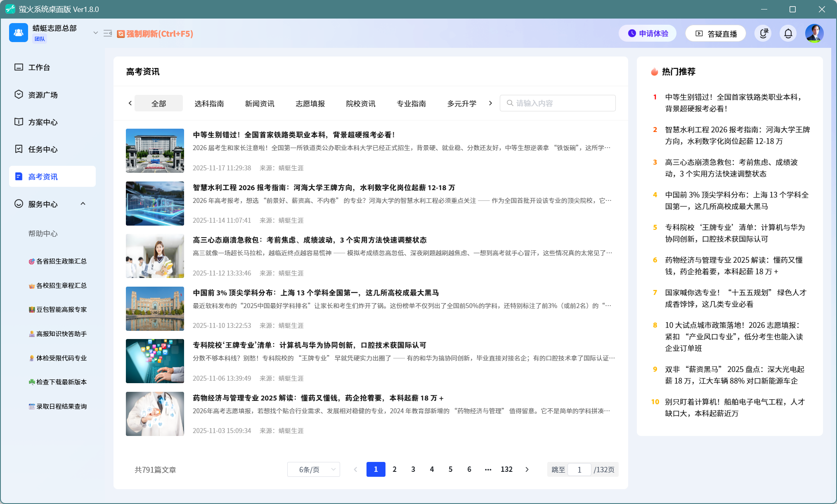Click the search magnifier in the search box
Viewport: 837px width, 504px height.
pyautogui.click(x=510, y=103)
